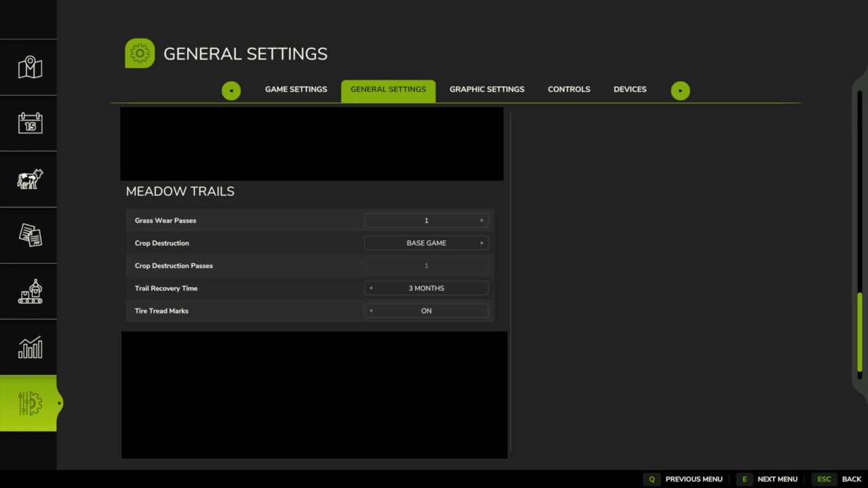868x488 pixels.
Task: Click the Trail Recovery Time 3 MONTHS value
Action: (x=426, y=288)
